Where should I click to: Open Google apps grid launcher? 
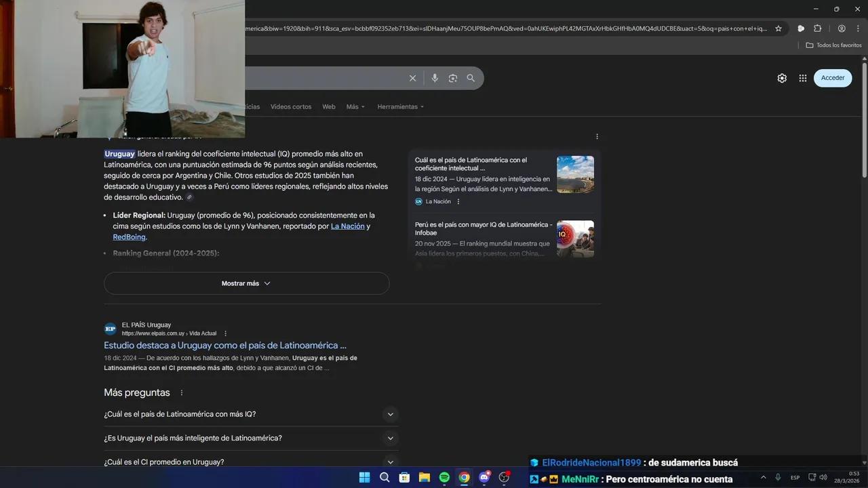click(x=802, y=78)
